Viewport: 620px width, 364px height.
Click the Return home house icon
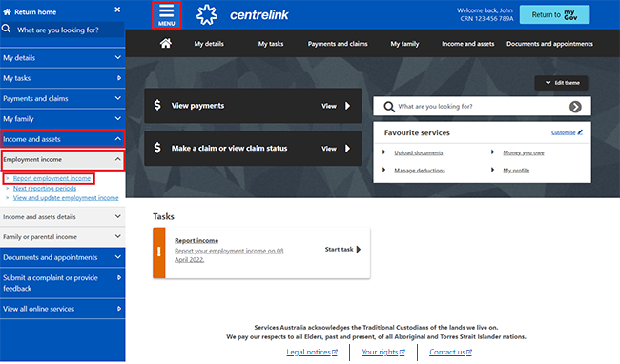(7, 11)
